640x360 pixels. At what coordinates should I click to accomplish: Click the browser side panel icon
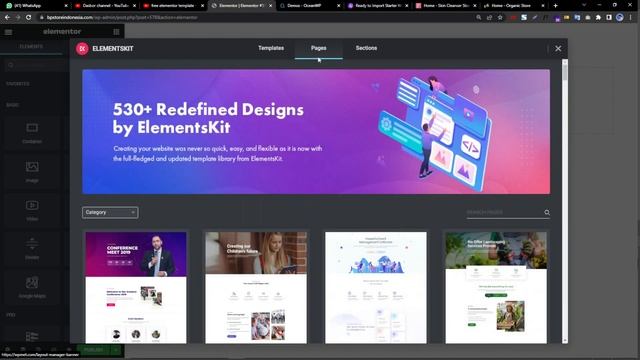(609, 18)
